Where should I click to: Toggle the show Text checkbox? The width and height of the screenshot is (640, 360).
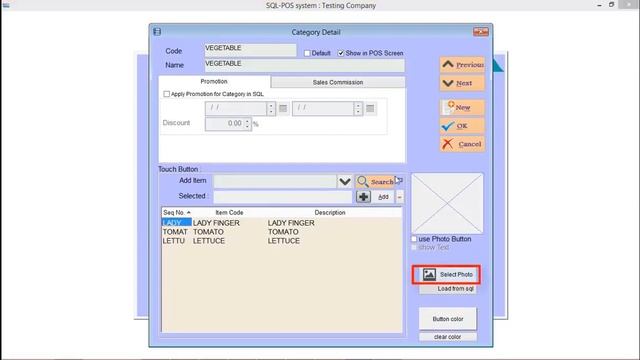[414, 247]
